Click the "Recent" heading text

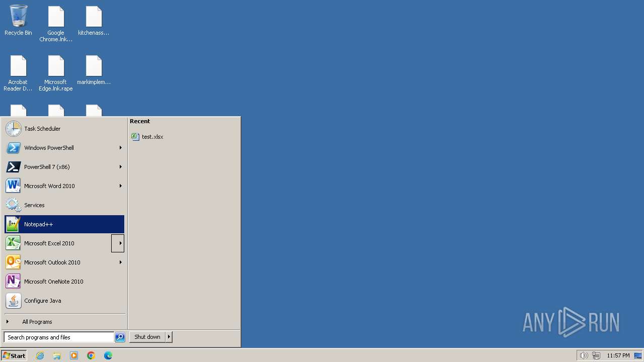tap(140, 121)
